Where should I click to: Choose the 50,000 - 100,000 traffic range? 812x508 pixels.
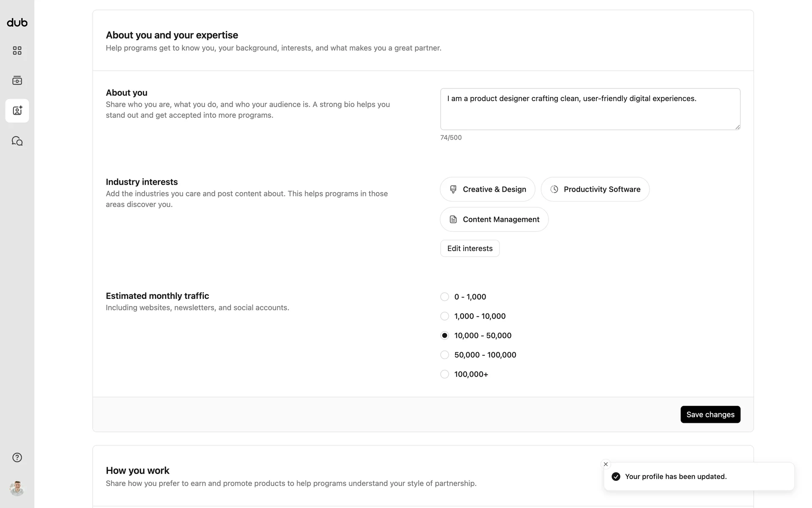tap(444, 355)
